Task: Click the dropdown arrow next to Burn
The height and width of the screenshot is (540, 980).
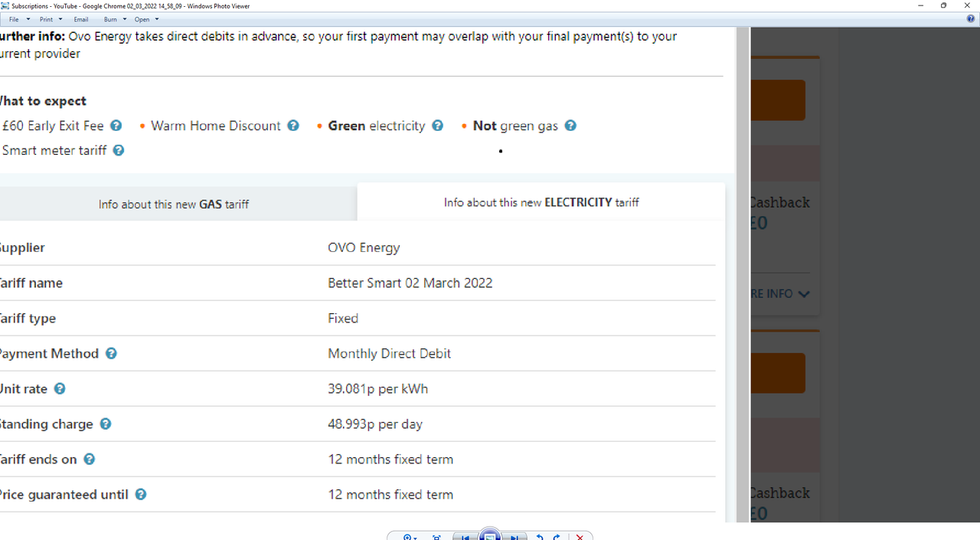Action: pyautogui.click(x=124, y=19)
